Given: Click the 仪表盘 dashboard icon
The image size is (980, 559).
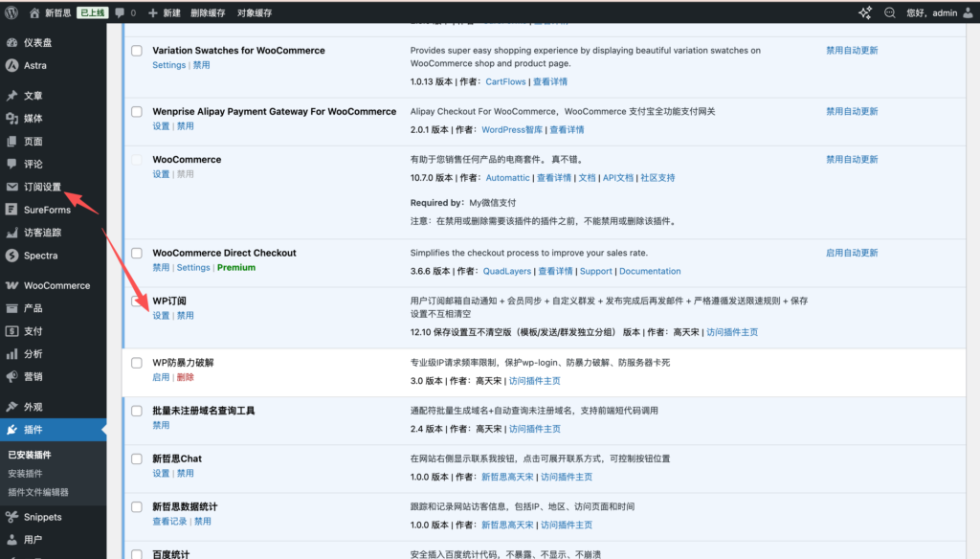Looking at the screenshot, I should [11, 43].
